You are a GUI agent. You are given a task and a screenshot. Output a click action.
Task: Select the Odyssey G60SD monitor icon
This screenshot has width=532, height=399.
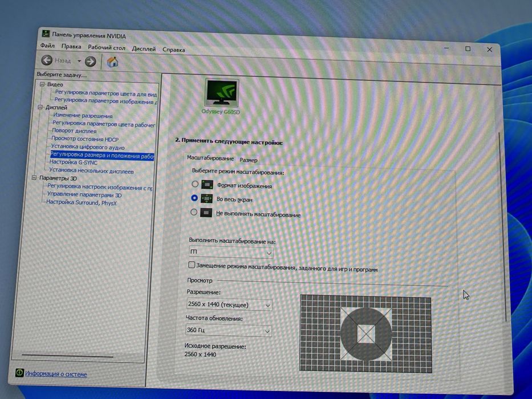(222, 93)
